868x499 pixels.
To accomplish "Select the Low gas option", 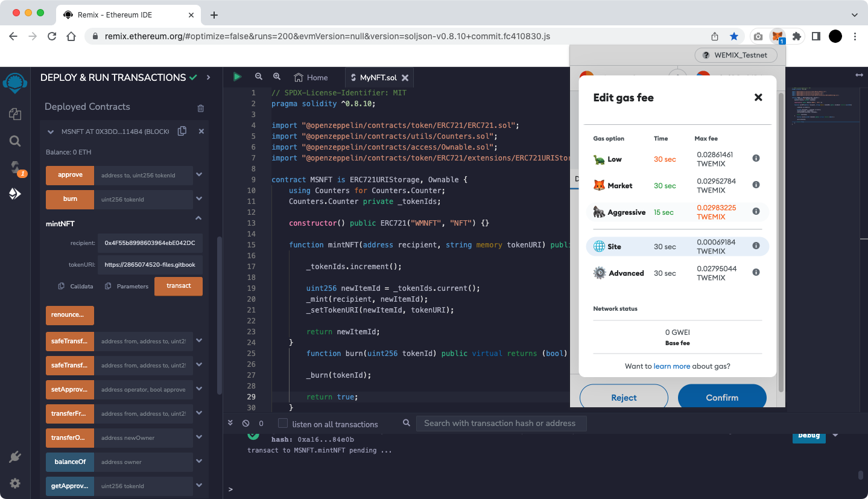I will tap(677, 159).
